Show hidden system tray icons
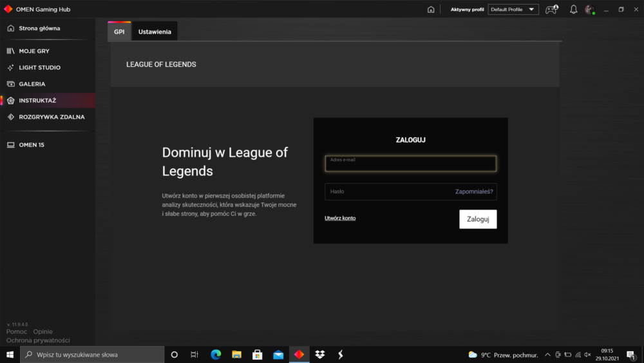644x363 pixels. [x=547, y=355]
